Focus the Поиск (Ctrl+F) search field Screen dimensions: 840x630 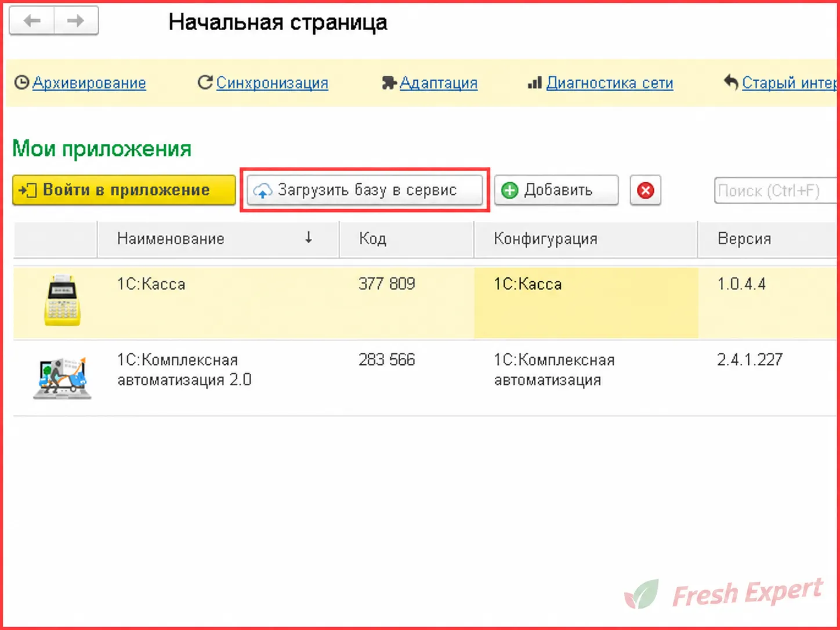point(776,190)
